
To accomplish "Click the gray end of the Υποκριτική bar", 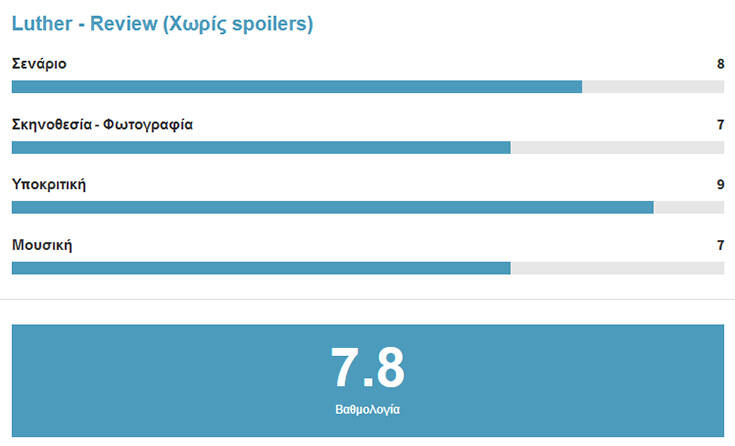I will click(689, 207).
